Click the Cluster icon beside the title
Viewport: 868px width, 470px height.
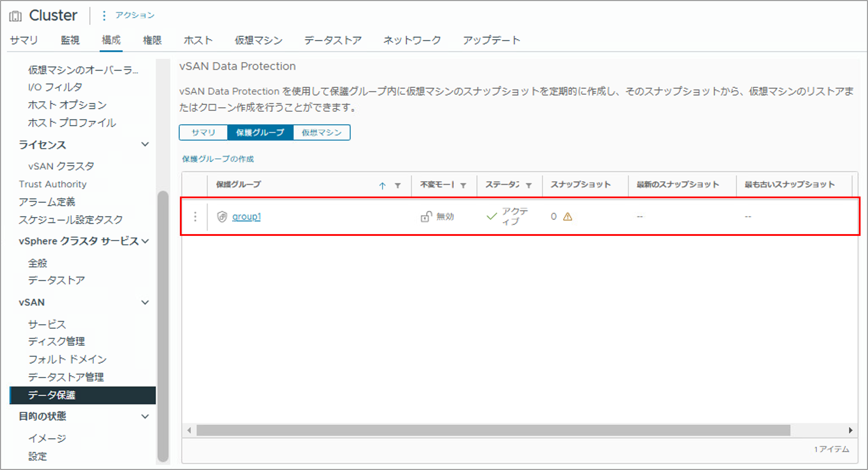15,16
